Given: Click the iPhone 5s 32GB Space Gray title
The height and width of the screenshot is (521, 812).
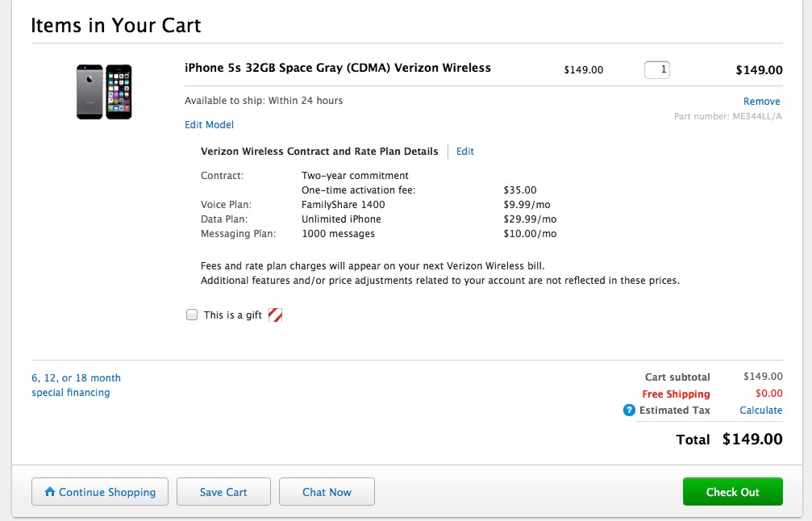Looking at the screenshot, I should pyautogui.click(x=337, y=69).
